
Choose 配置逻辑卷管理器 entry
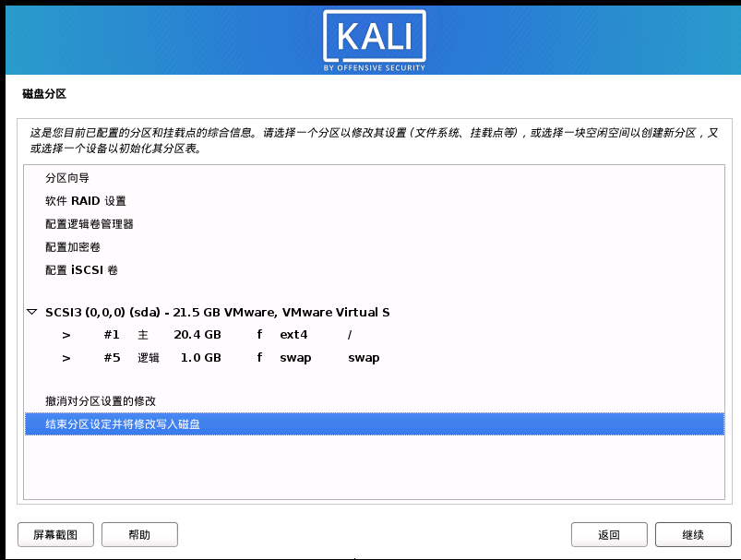tap(90, 224)
